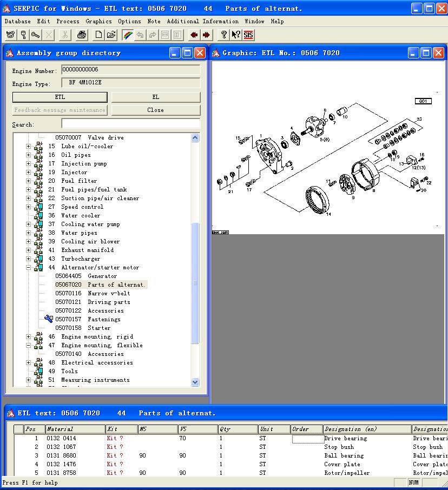Open the Database menu

point(17,21)
